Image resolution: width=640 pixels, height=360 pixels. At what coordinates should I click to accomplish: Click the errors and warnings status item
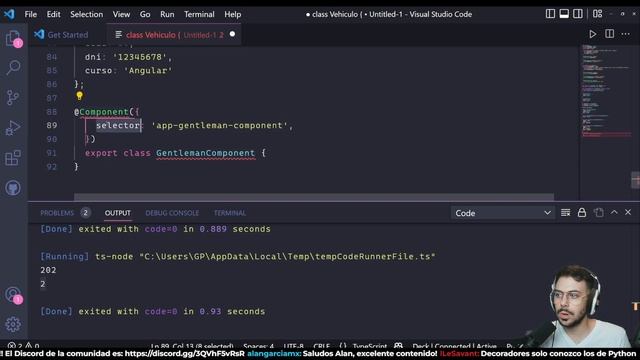23,346
